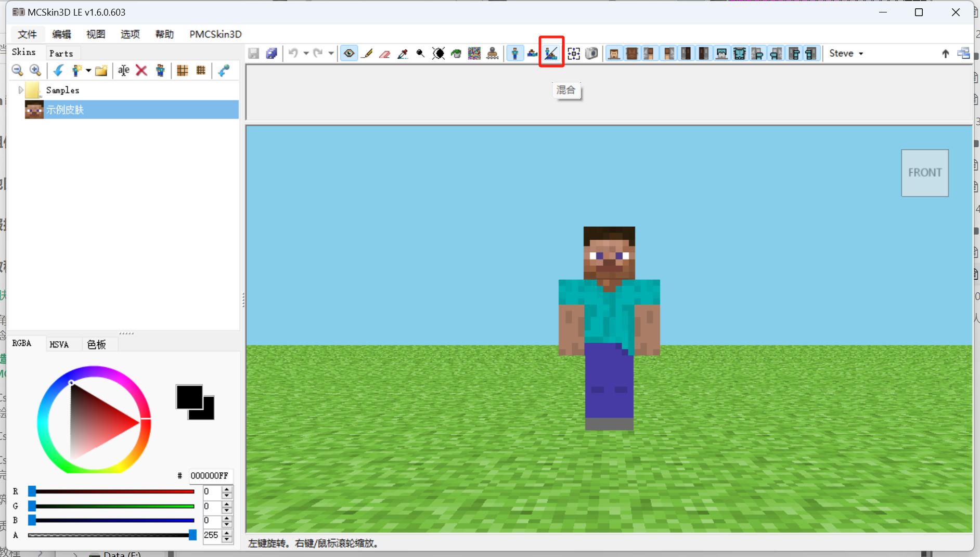Screen dimensions: 980x557
Task: Take a screenshot with the camera icon
Action: [591, 53]
